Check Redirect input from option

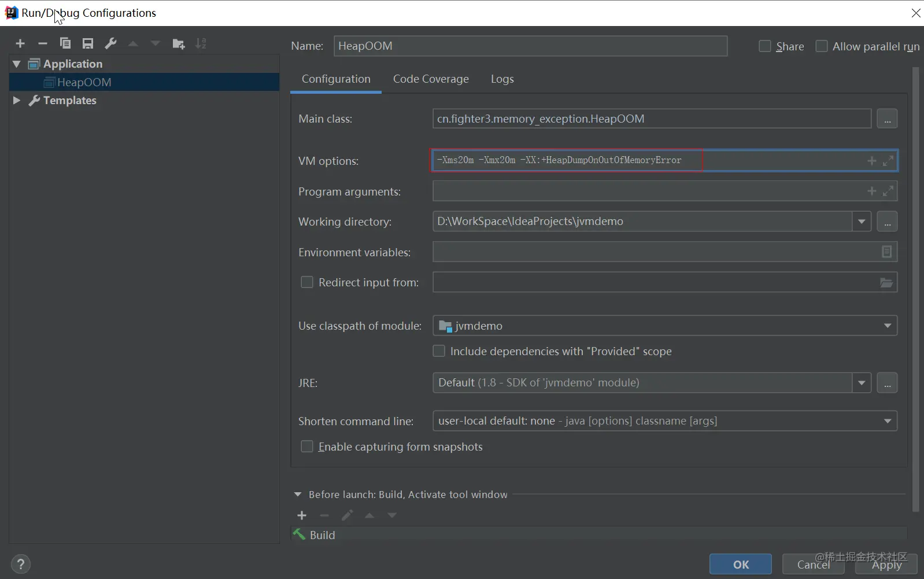[x=307, y=282]
